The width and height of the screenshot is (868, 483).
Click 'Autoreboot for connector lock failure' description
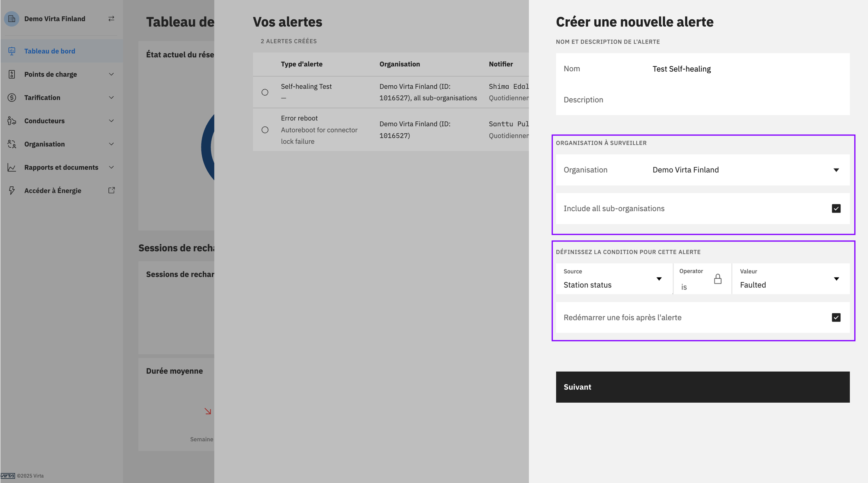[319, 136]
